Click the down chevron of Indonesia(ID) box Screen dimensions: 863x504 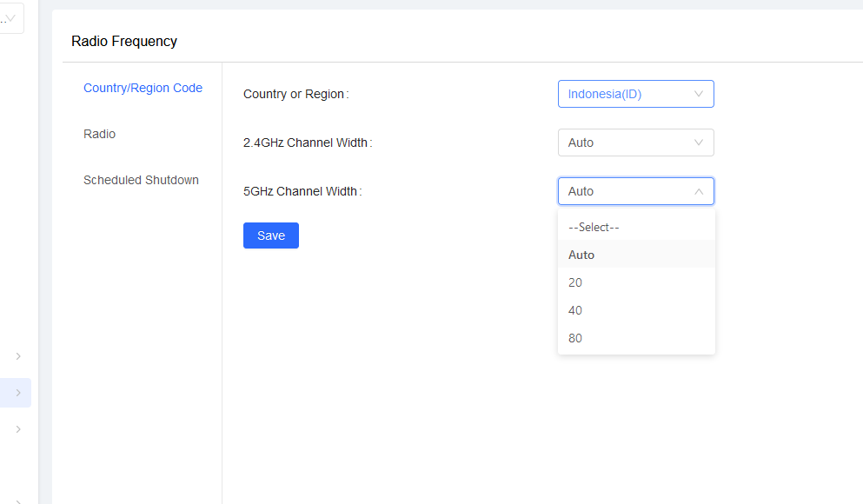(699, 94)
